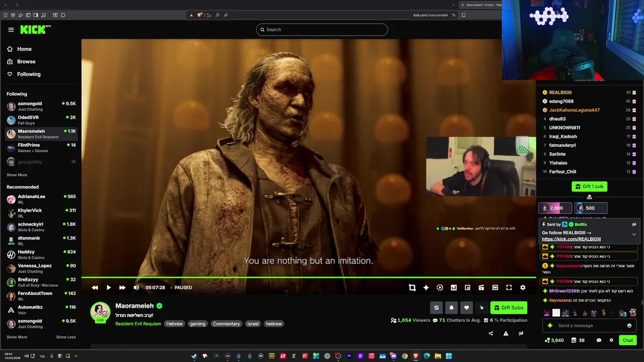Select the clip crop tool
This screenshot has height=362, width=644.
click(x=412, y=288)
